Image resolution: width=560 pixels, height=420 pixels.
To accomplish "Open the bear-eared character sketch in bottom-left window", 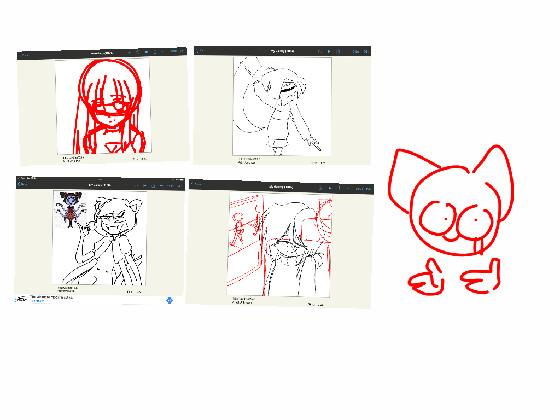I will pyautogui.click(x=100, y=238).
